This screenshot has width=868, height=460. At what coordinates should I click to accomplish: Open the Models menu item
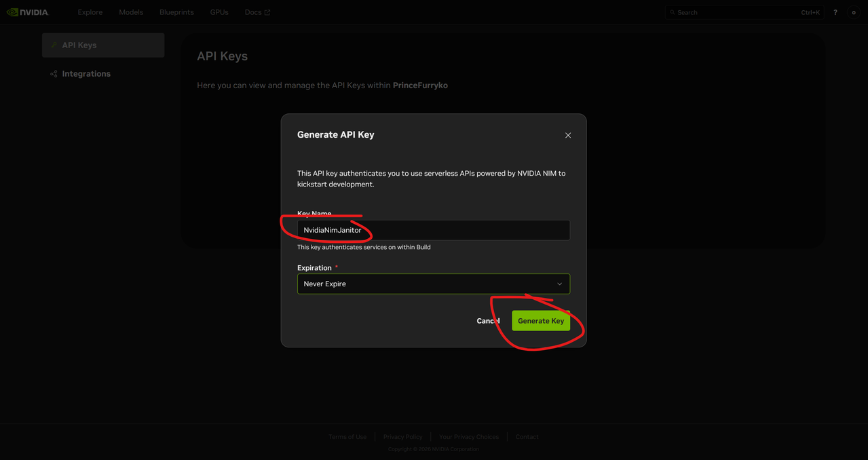[131, 12]
